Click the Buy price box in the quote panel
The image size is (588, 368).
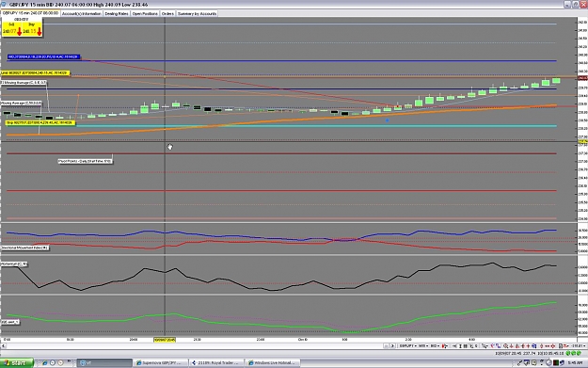click(x=31, y=29)
